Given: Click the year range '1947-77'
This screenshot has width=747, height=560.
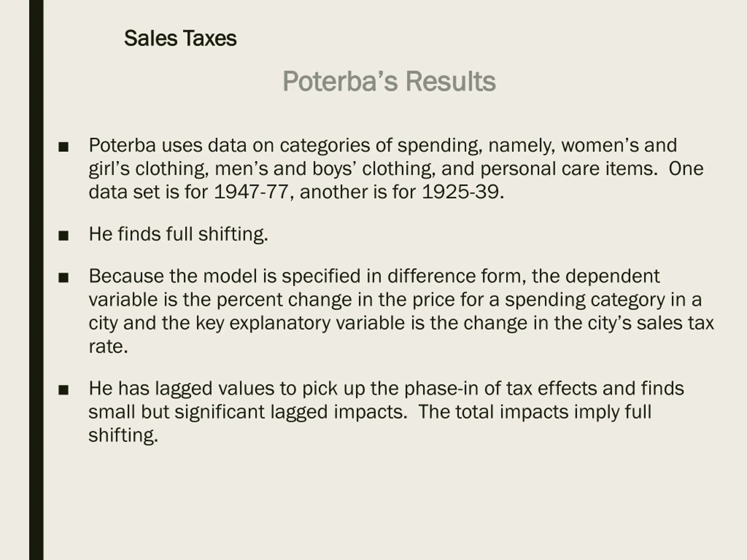Looking at the screenshot, I should [x=252, y=192].
